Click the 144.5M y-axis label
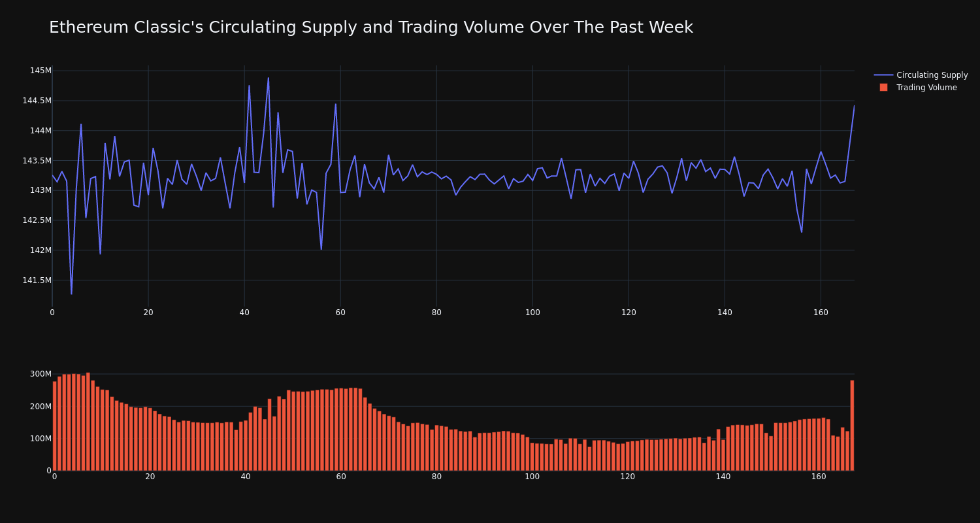 tap(37, 101)
